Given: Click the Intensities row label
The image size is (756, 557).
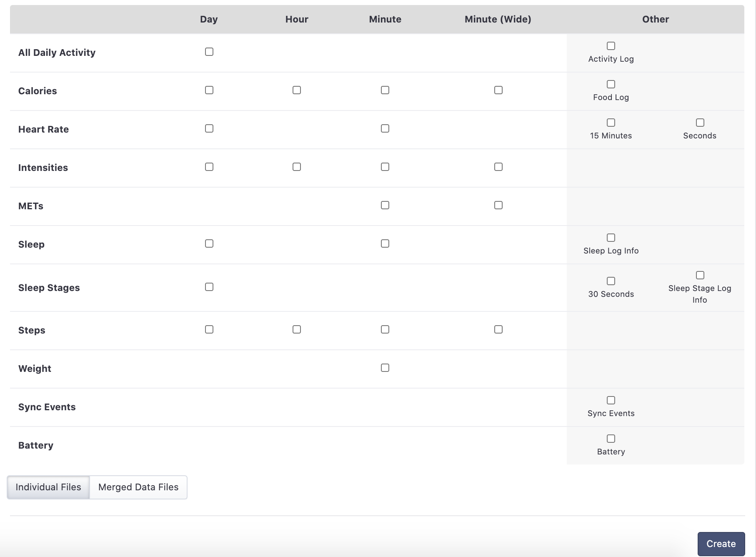Looking at the screenshot, I should pos(43,168).
